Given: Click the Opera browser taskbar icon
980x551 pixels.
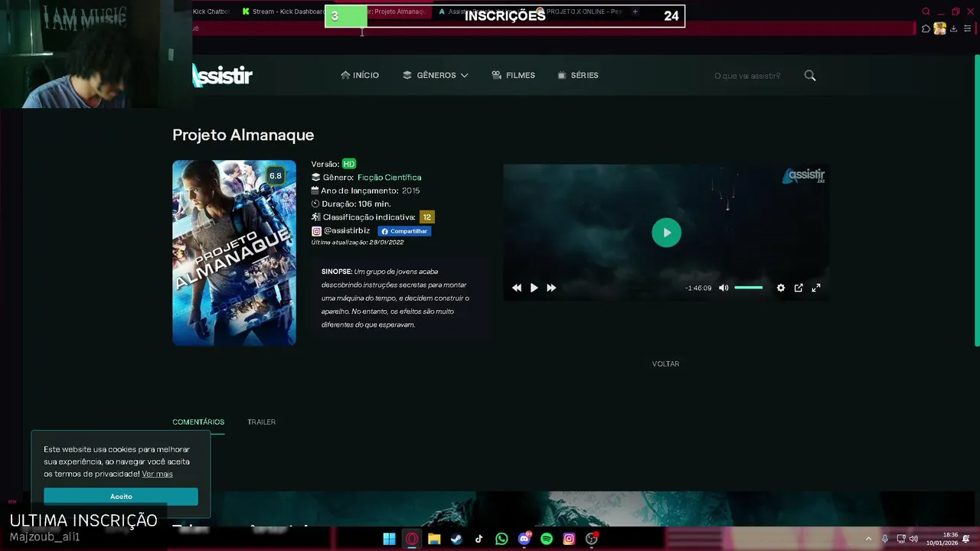Looking at the screenshot, I should [412, 539].
